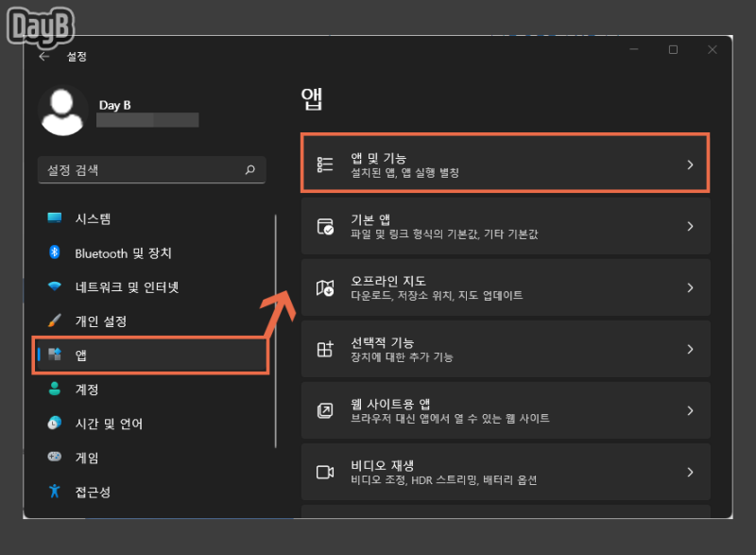Expand the 선택적 기능 chevron
The image size is (756, 555).
coord(690,349)
